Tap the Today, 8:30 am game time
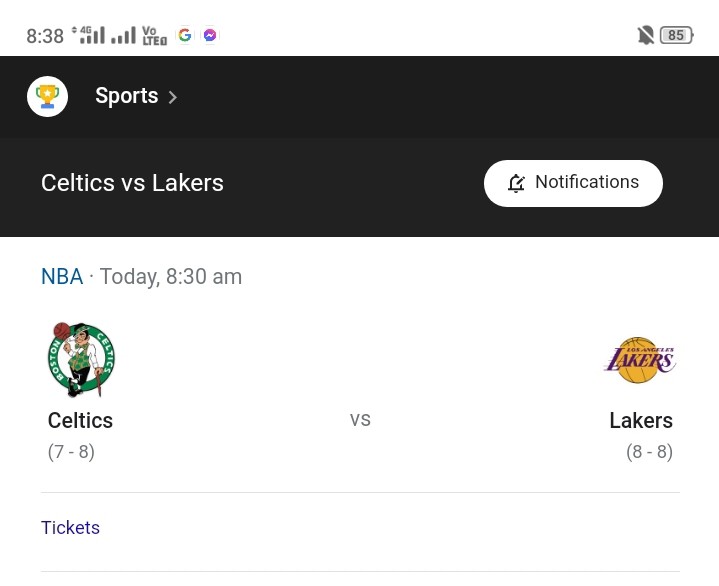The height and width of the screenshot is (586, 719). point(171,276)
